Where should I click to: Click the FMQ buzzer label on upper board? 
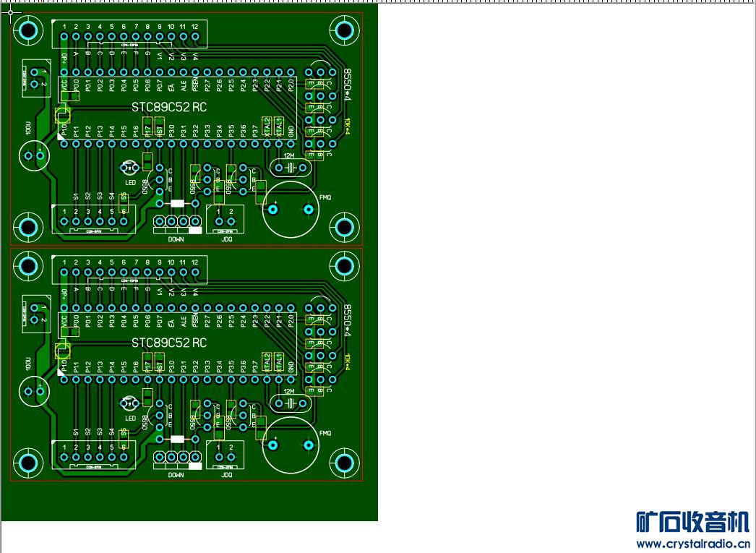(325, 197)
